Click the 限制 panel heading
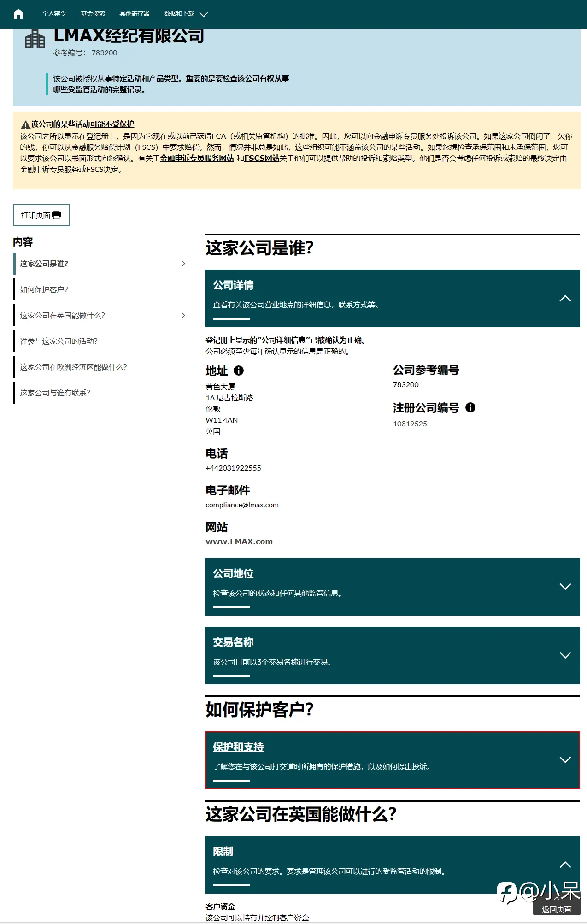 (223, 852)
